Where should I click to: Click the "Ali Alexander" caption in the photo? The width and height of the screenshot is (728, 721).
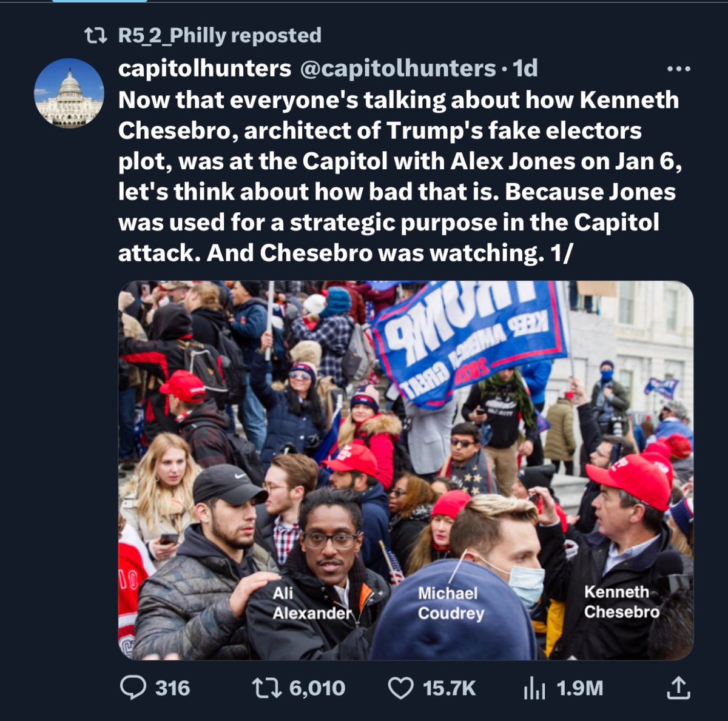tap(312, 603)
